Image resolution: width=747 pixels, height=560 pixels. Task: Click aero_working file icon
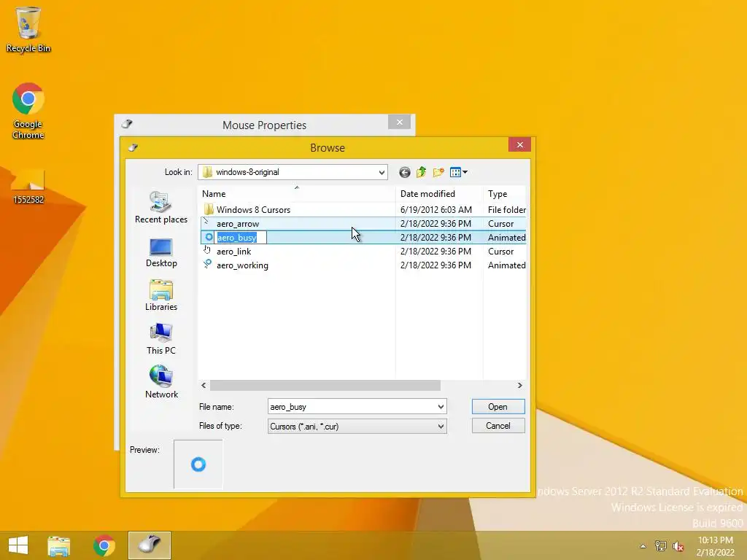208,264
